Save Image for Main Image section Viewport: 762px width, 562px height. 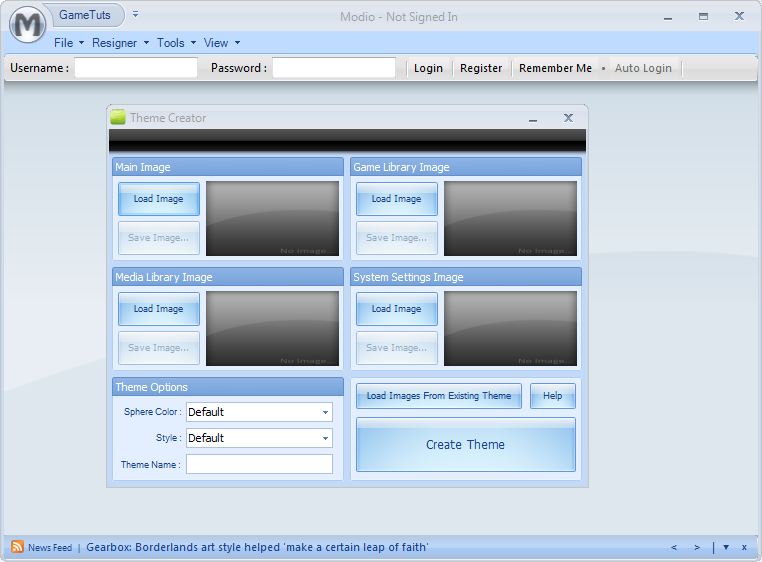(158, 238)
